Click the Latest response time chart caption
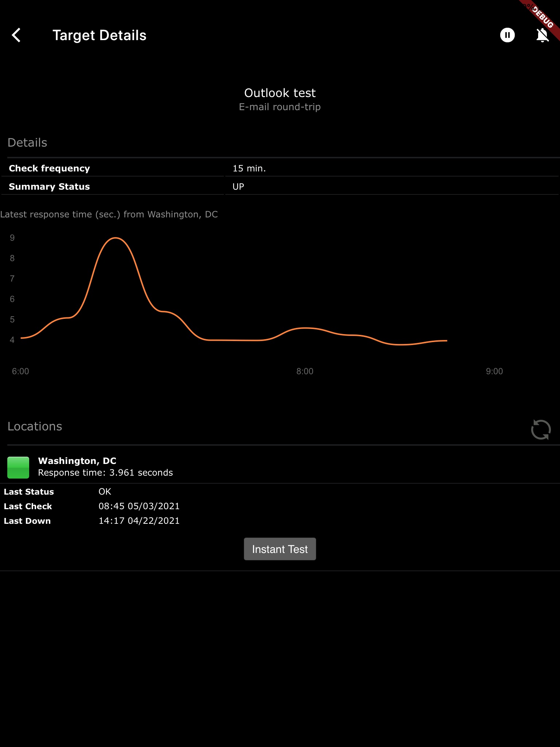The width and height of the screenshot is (560, 747). (x=109, y=214)
